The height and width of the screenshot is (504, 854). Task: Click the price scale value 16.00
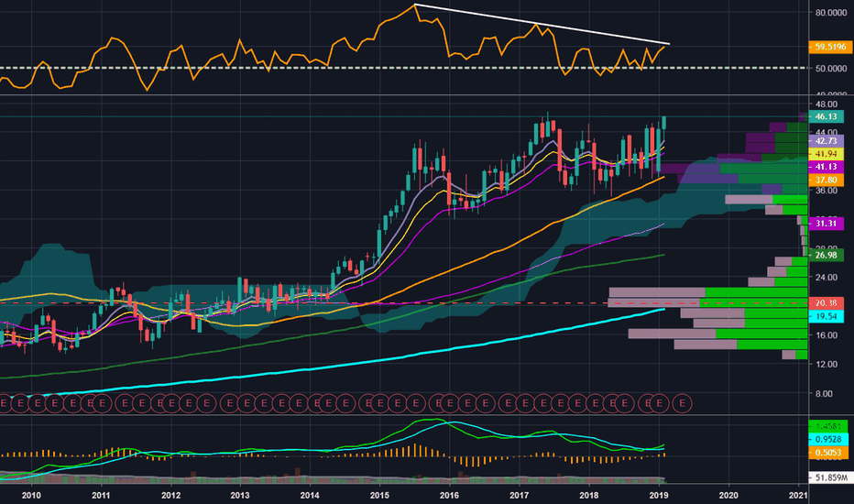click(x=827, y=335)
